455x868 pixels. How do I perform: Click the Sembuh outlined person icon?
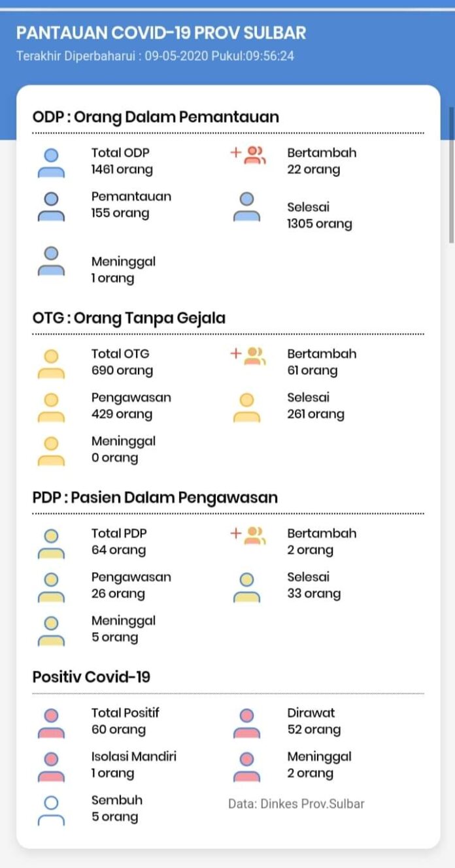(x=51, y=811)
